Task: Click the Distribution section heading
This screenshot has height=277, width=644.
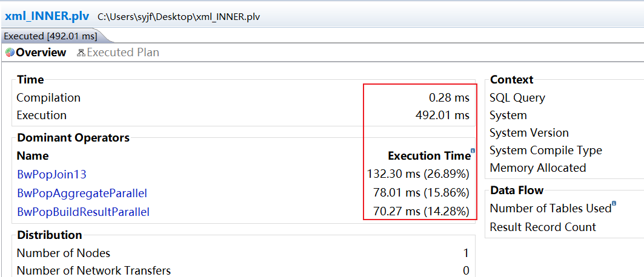Action: coord(49,235)
